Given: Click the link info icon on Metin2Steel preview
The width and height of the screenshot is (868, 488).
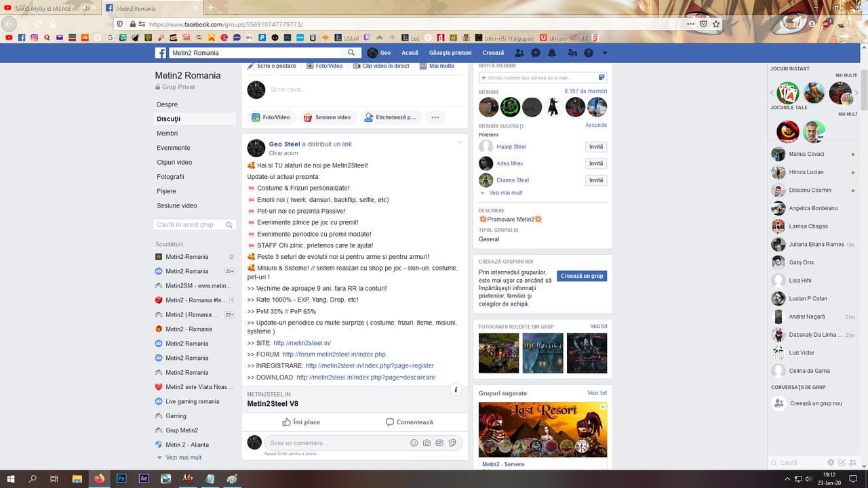Looking at the screenshot, I should point(456,390).
